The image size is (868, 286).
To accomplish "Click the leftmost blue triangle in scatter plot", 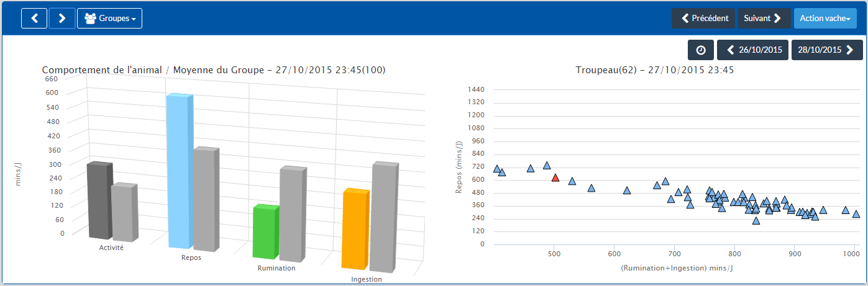I will [x=496, y=169].
